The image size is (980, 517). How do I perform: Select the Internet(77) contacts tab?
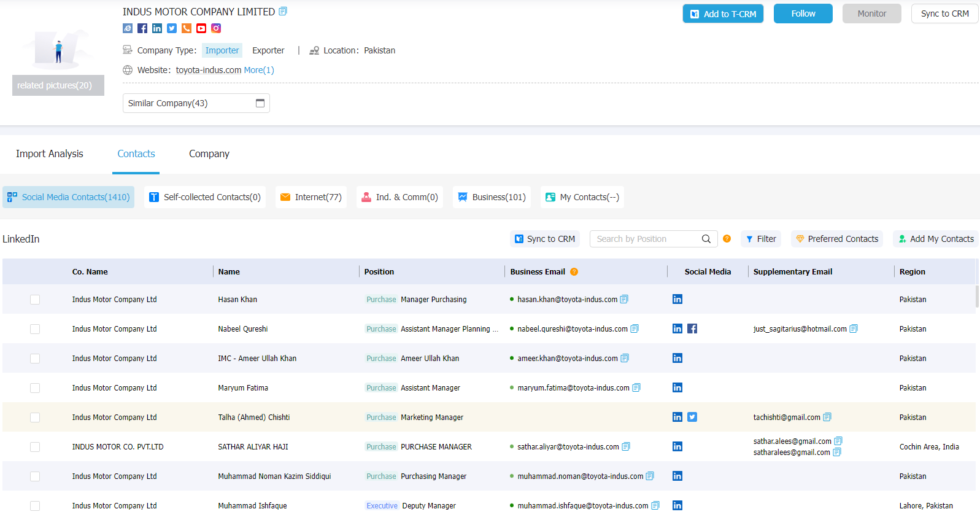[x=311, y=197]
